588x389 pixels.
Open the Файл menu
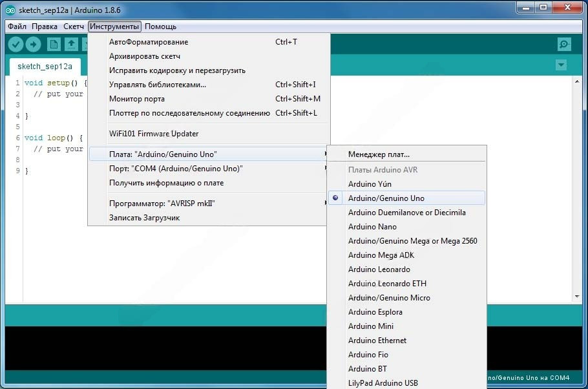pyautogui.click(x=17, y=26)
